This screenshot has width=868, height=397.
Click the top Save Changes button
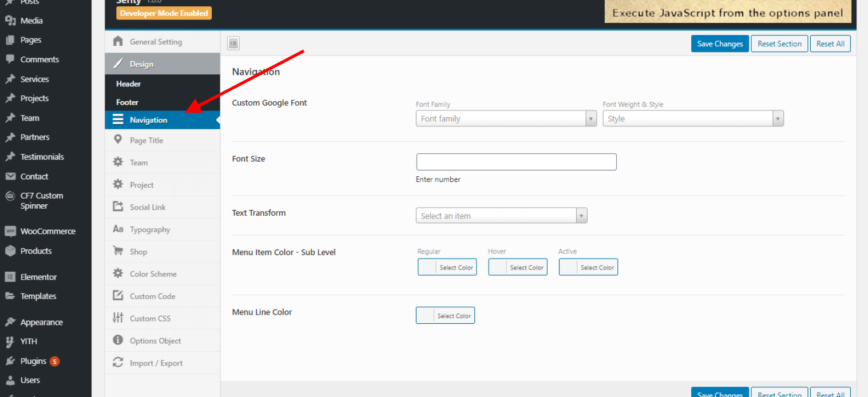(719, 44)
